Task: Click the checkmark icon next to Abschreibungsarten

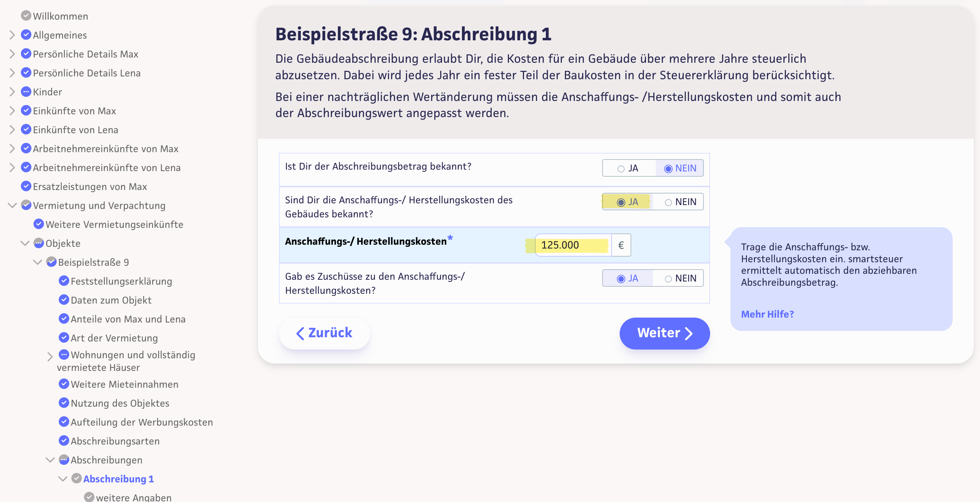Action: (x=63, y=441)
